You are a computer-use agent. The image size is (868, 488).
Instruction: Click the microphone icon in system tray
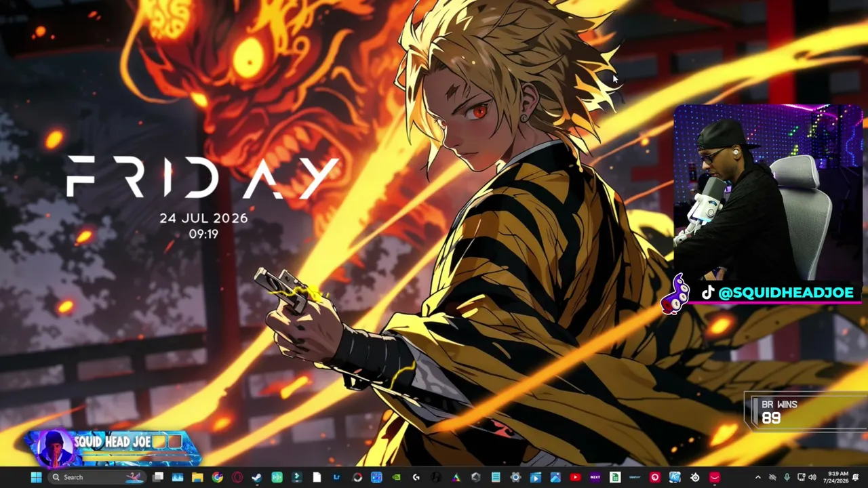[x=787, y=477]
